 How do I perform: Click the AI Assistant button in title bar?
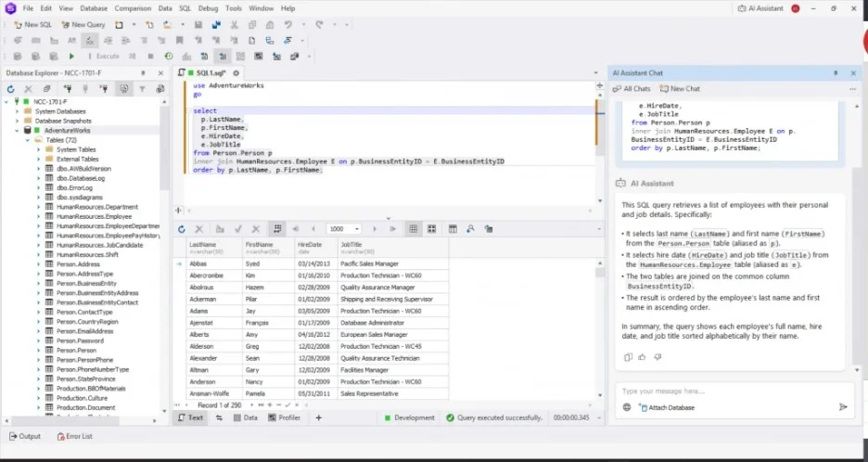[x=760, y=8]
